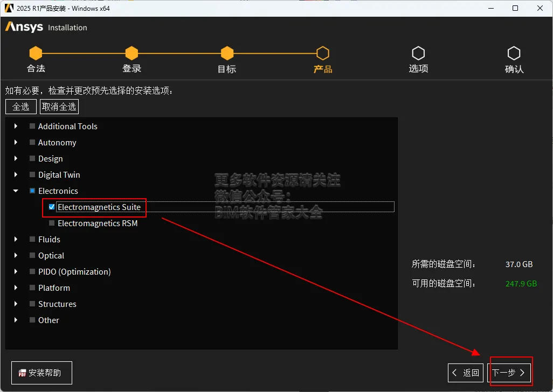Screen dimensions: 553x392
Task: Click the Ansys app icon in title bar
Action: click(x=9, y=8)
